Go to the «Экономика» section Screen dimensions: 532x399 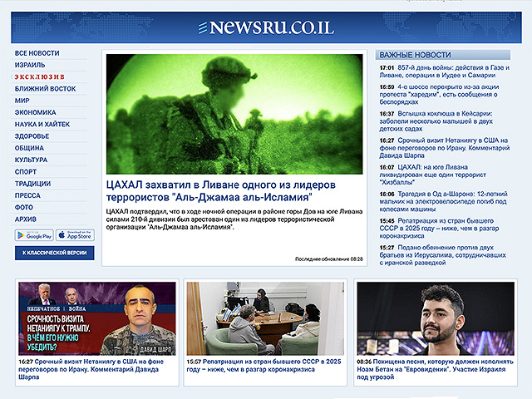click(x=35, y=112)
